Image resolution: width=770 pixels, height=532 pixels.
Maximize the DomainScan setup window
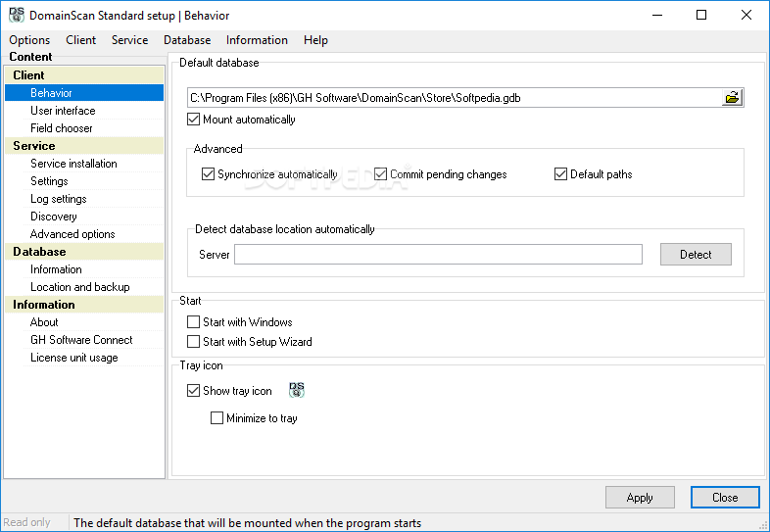[x=701, y=16]
